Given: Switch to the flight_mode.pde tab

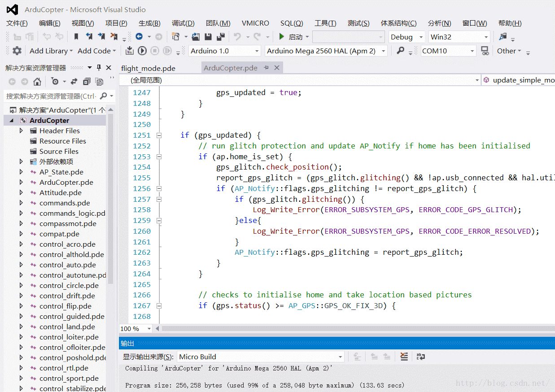Looking at the screenshot, I should 148,68.
